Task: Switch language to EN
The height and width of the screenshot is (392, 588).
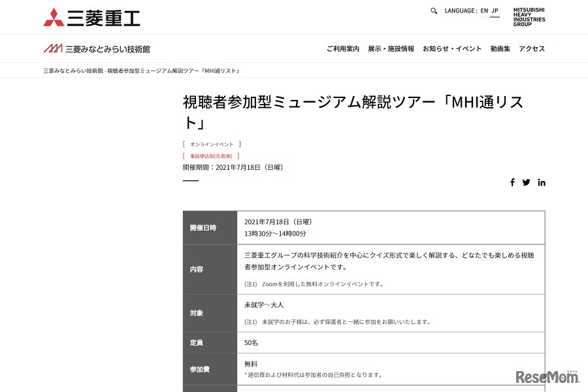Action: point(484,11)
